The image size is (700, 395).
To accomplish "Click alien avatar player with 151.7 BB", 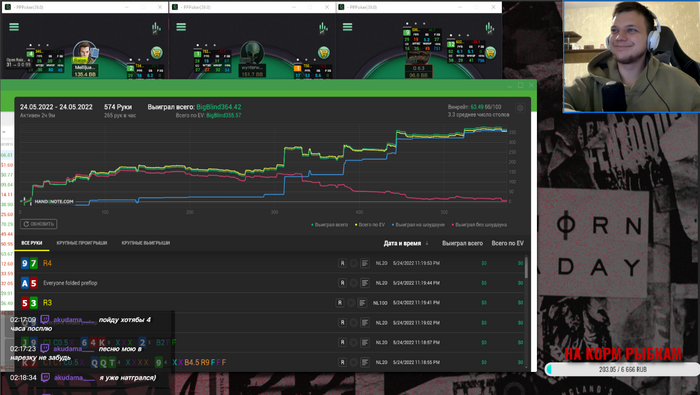I will (x=252, y=52).
